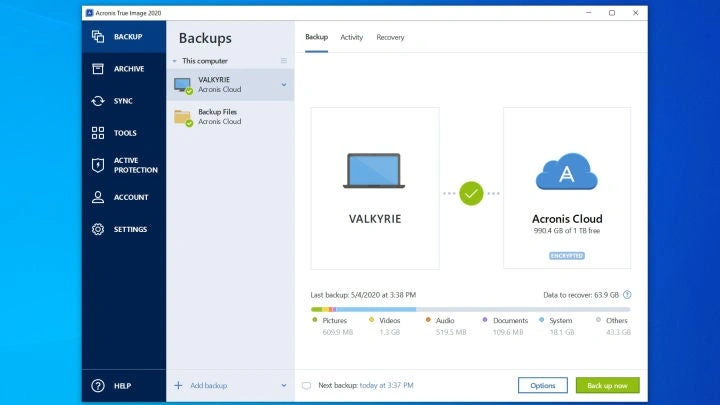Screen dimensions: 720x405
Task: Select the VALKYRIE source panel
Action: (375, 188)
